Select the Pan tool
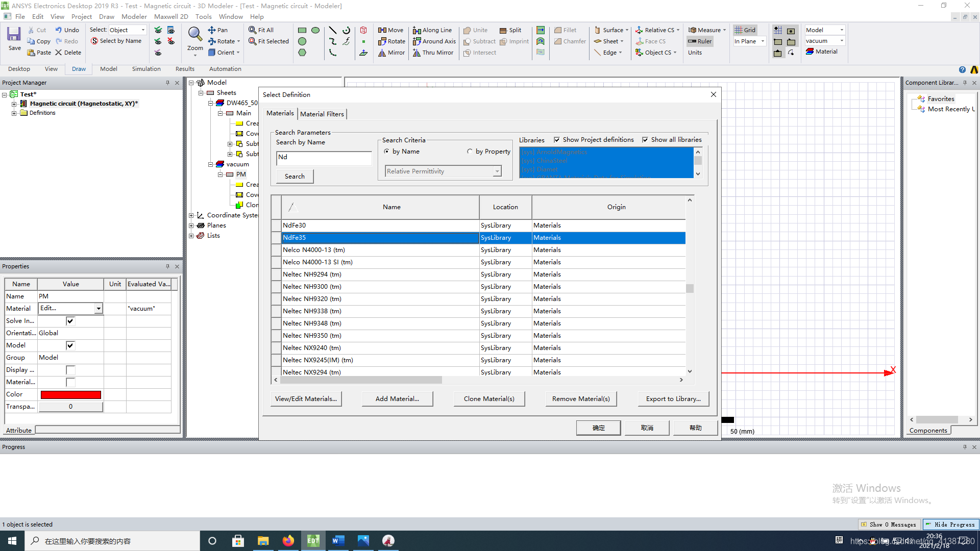This screenshot has height=551, width=980. click(217, 30)
